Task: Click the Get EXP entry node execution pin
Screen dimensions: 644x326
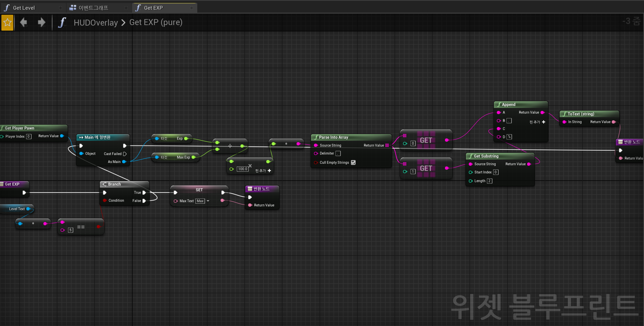Action: coord(24,193)
